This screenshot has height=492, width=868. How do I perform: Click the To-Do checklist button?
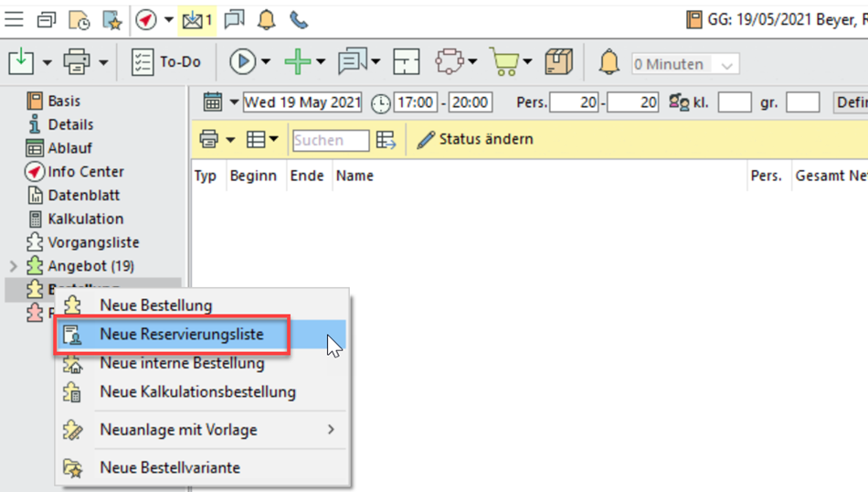[165, 62]
